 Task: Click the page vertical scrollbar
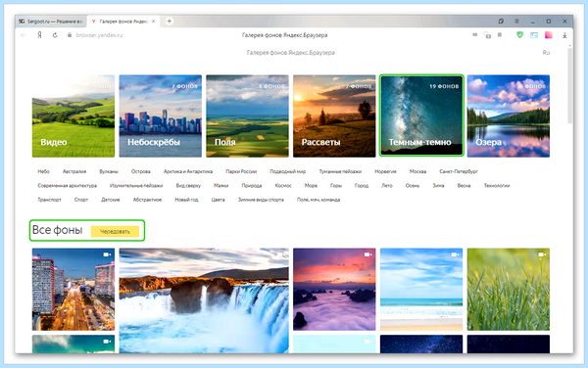tap(570, 86)
